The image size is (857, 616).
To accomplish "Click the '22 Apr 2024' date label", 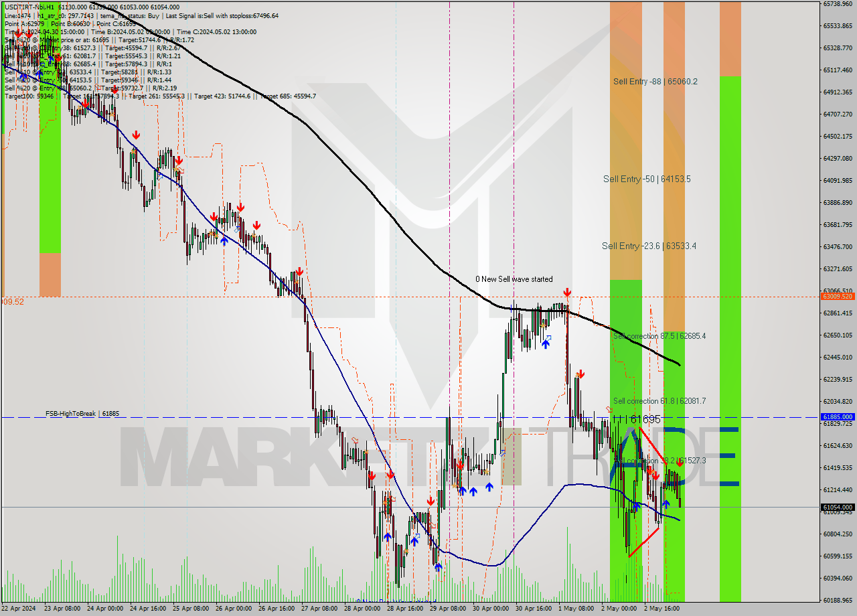I will pos(19,609).
